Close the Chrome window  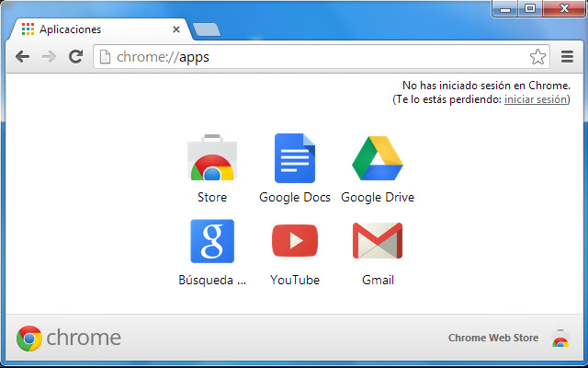pos(564,8)
